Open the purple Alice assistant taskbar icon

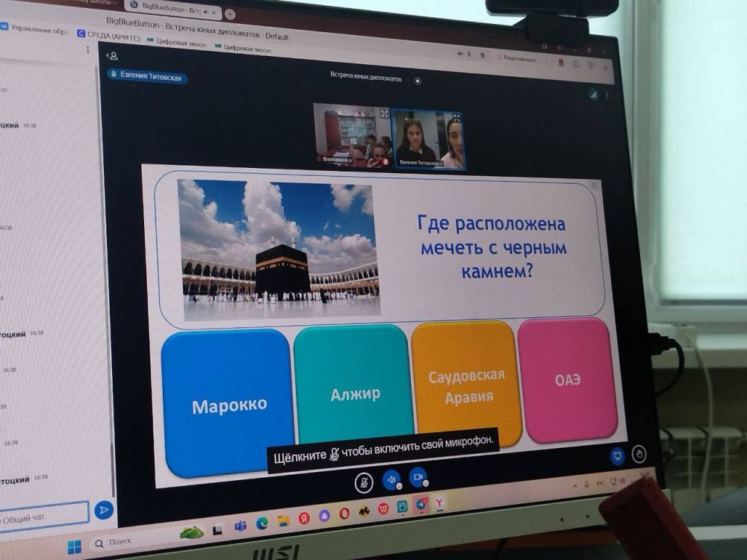point(324,516)
